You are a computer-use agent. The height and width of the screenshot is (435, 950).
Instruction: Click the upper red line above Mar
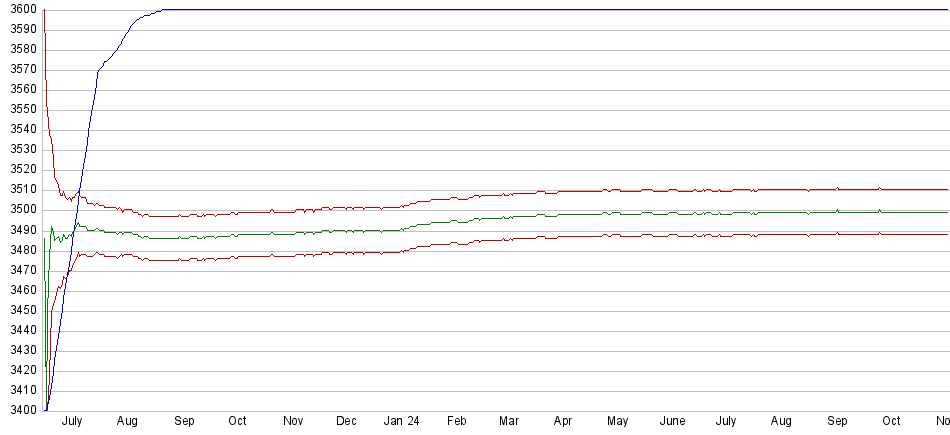pos(510,194)
